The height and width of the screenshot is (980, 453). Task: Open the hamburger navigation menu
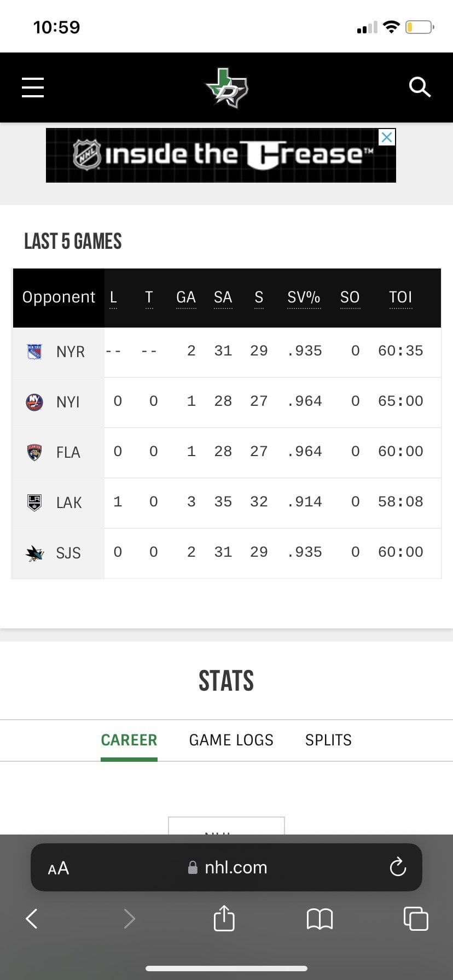click(33, 87)
